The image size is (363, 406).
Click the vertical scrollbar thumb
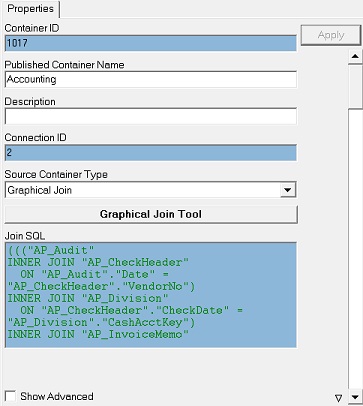355,86
